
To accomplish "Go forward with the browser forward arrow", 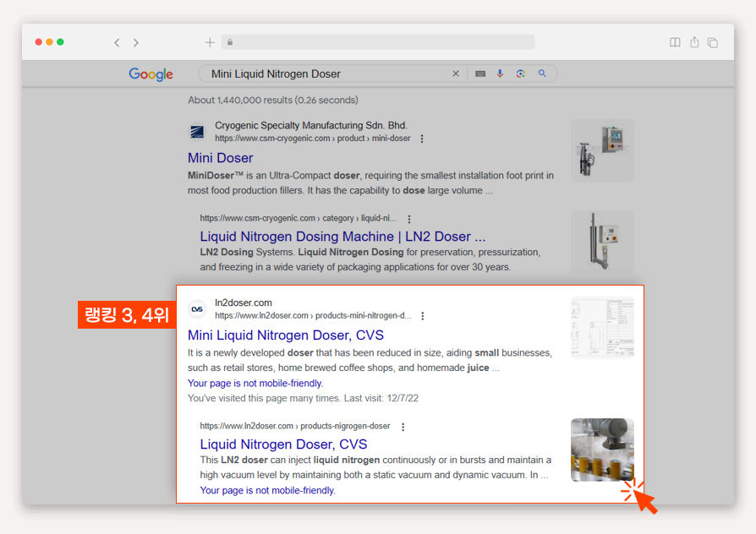I will coord(136,43).
